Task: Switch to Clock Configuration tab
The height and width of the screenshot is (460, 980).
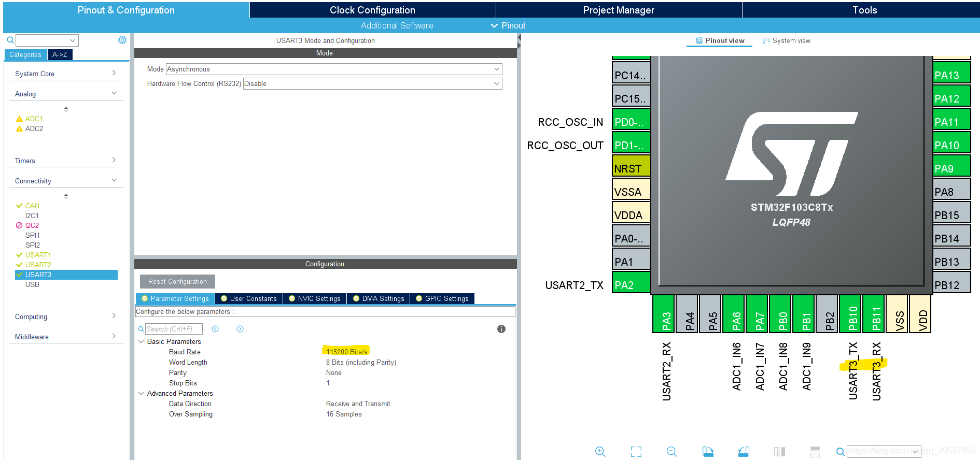Action: (x=372, y=10)
